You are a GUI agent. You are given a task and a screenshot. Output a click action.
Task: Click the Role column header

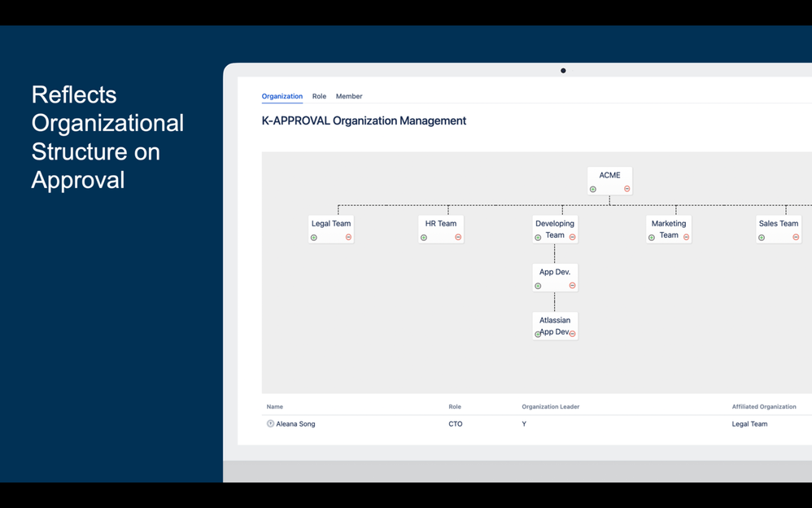[x=455, y=406]
